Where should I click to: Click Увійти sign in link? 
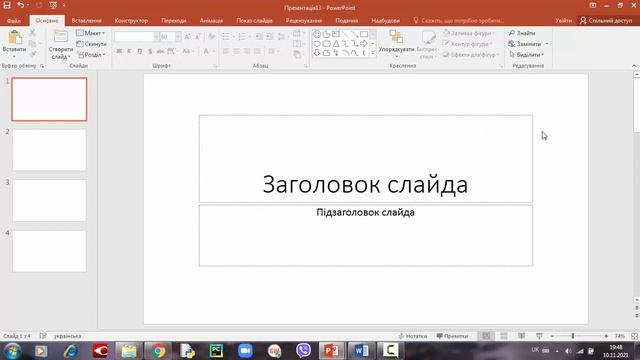tap(563, 20)
